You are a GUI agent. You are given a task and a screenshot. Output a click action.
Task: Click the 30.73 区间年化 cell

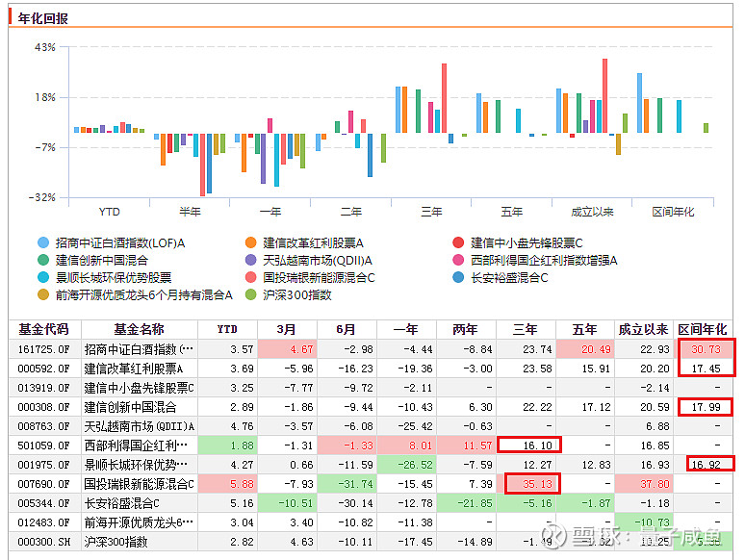703,349
